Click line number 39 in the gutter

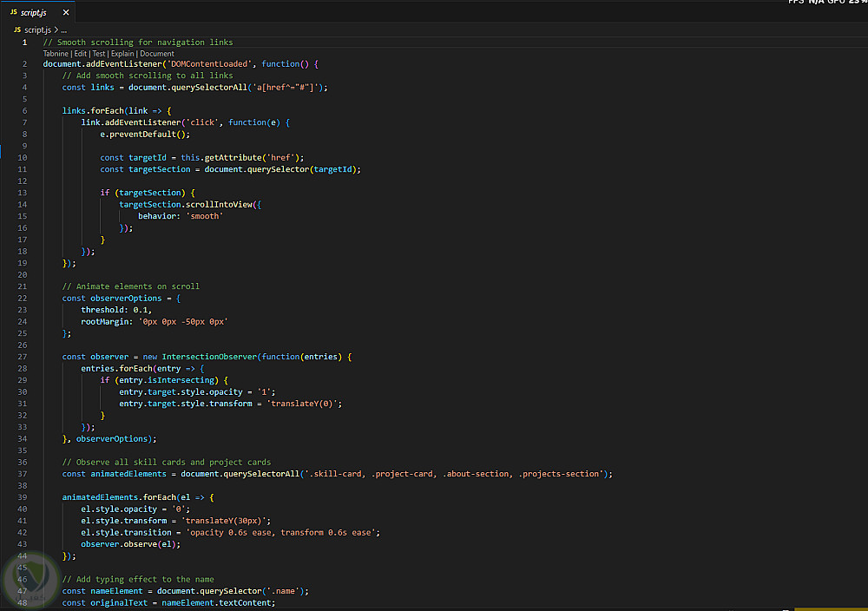point(22,497)
